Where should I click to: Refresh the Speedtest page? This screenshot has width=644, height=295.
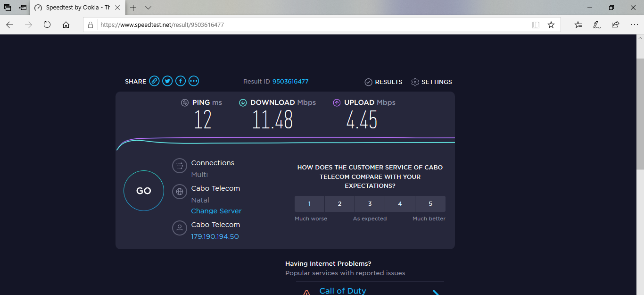[47, 25]
